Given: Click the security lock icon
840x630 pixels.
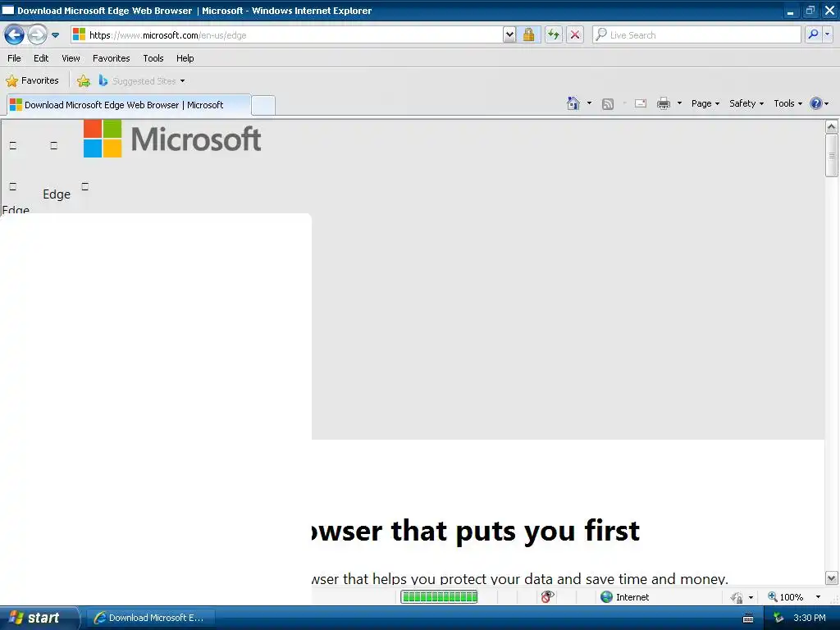Looking at the screenshot, I should click(529, 34).
